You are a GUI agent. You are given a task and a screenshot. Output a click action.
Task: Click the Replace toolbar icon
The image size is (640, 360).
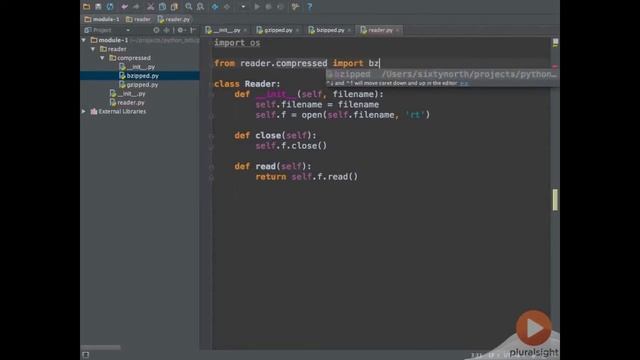pos(200,7)
